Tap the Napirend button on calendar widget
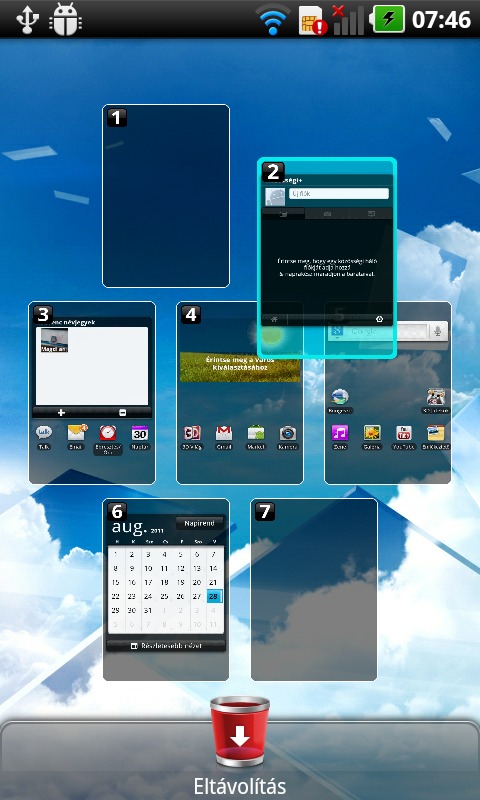The width and height of the screenshot is (480, 800). [199, 523]
